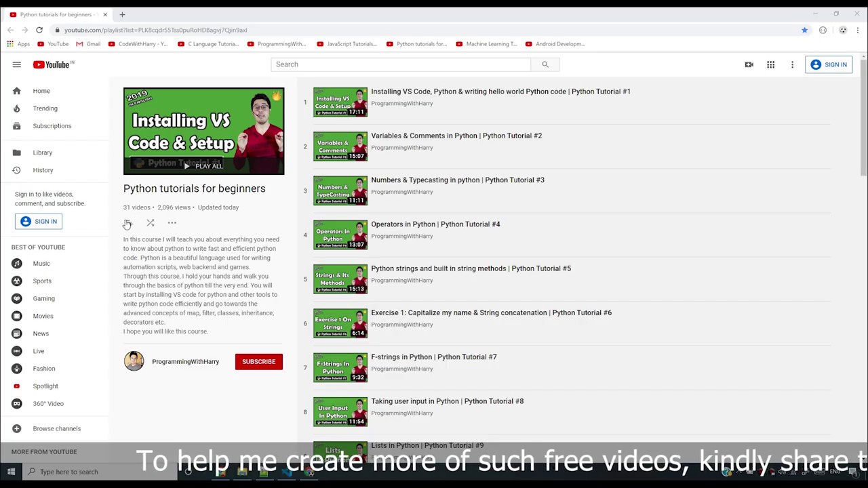Click the browser address bar URL

[155, 30]
